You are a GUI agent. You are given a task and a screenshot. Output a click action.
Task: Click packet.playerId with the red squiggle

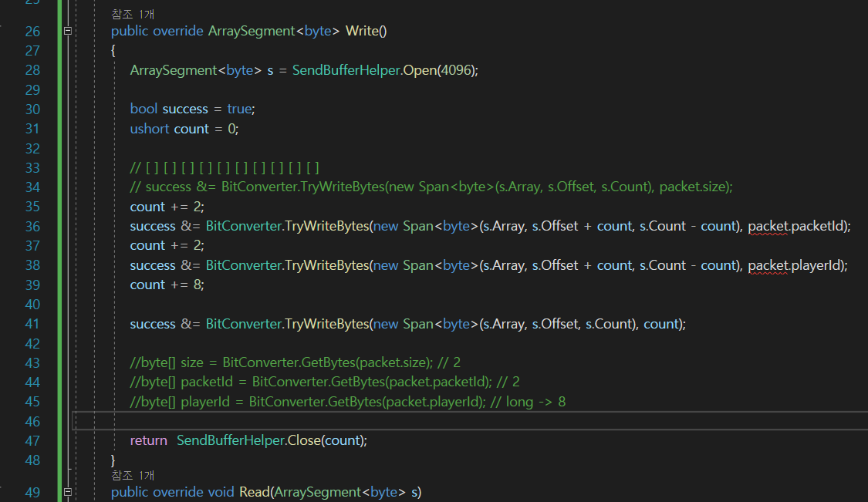(x=795, y=265)
